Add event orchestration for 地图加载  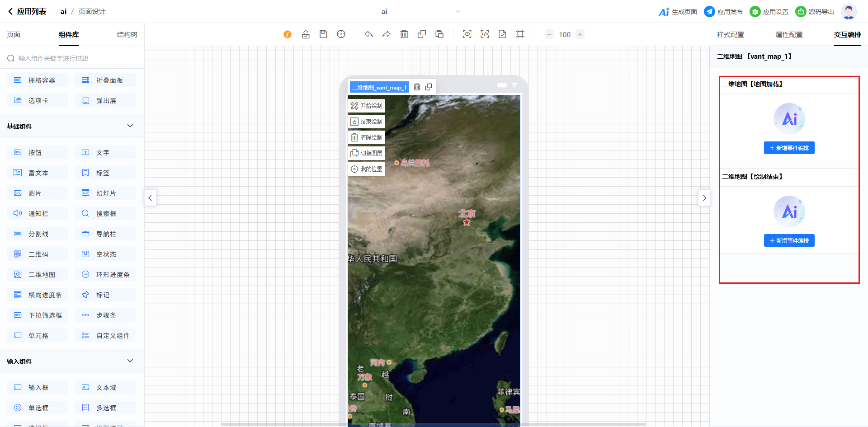click(x=789, y=148)
